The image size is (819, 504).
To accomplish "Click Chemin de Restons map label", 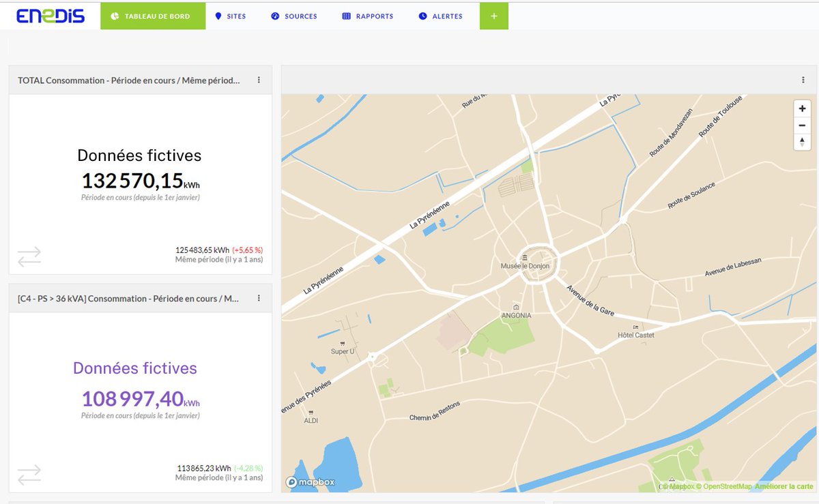I will (435, 411).
